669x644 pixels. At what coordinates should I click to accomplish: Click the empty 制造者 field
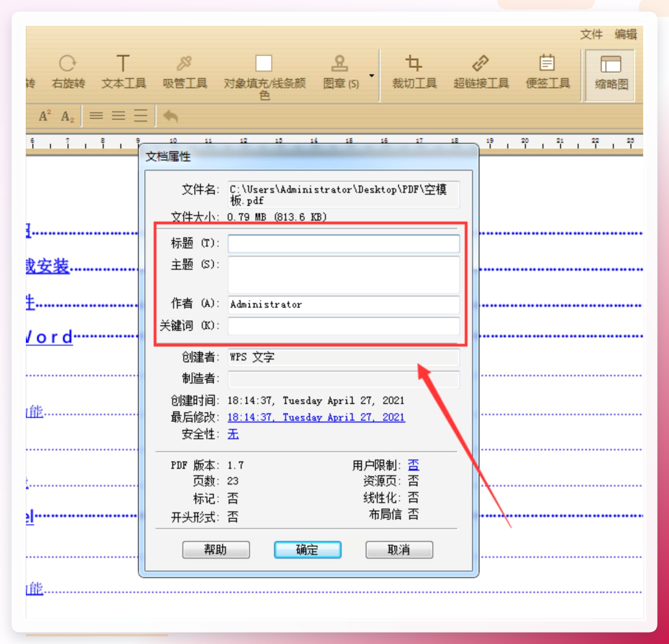pyautogui.click(x=343, y=379)
